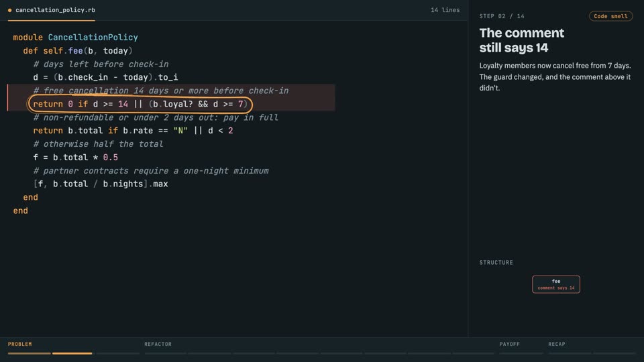This screenshot has width=644, height=362.
Task: Click the first completed progress segment under PROBLEM
Action: pyautogui.click(x=29, y=353)
